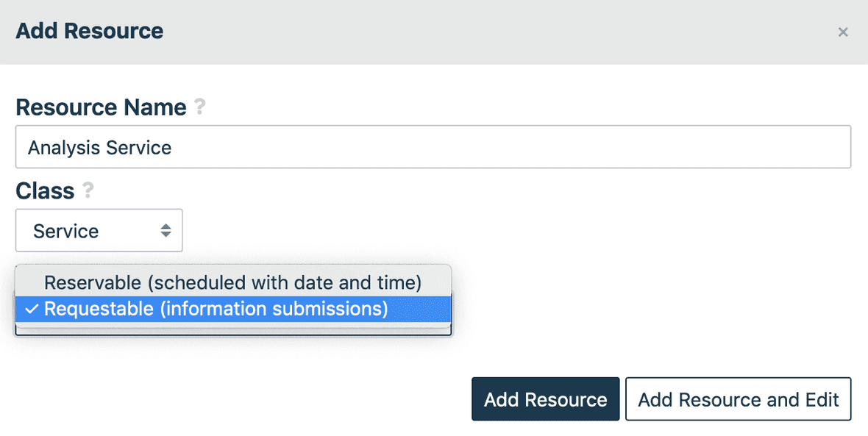Open the Class dropdown showing Service

99,230
